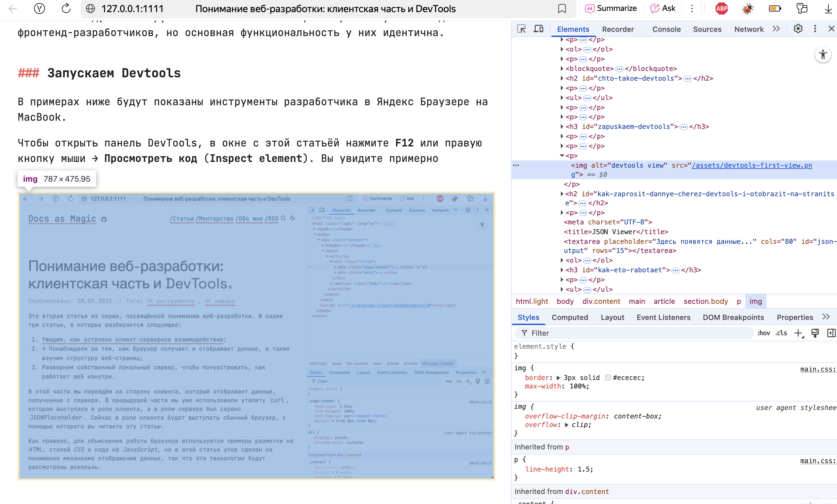Toggle the :hov element state panel
Screen dimensions: 837x504
click(x=764, y=333)
